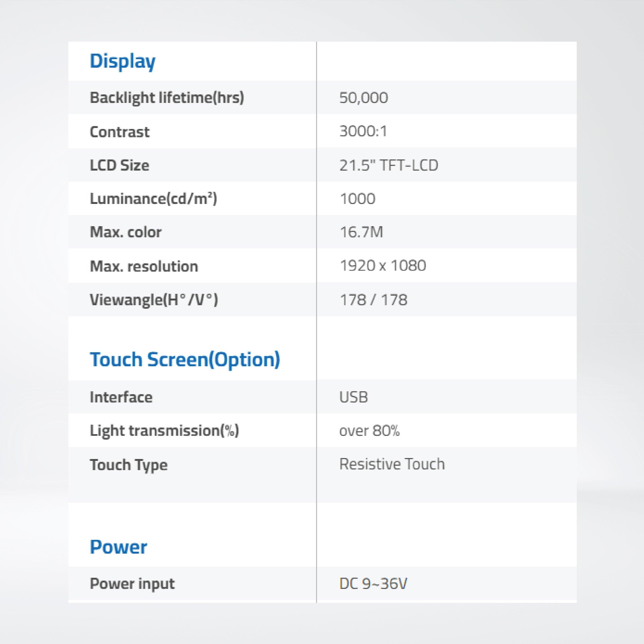Image resolution: width=644 pixels, height=644 pixels.
Task: Select the Max. resolution label
Action: 144,266
